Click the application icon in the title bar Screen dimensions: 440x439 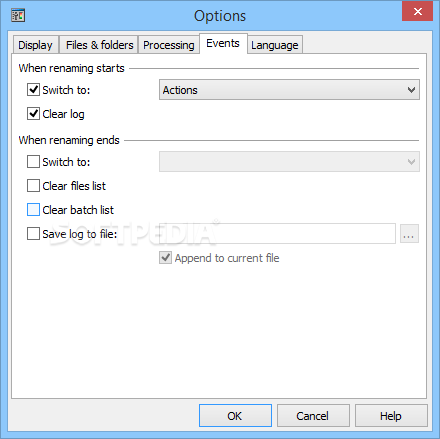tap(18, 15)
